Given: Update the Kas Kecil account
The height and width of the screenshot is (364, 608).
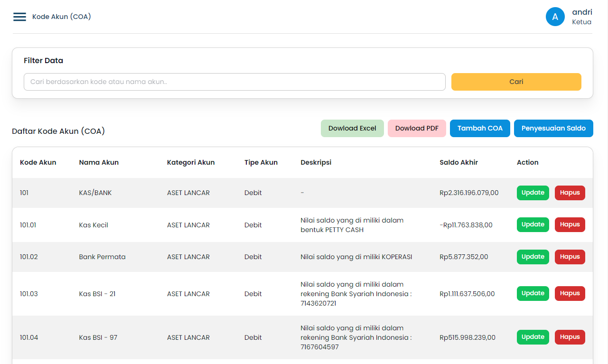Looking at the screenshot, I should pos(533,224).
